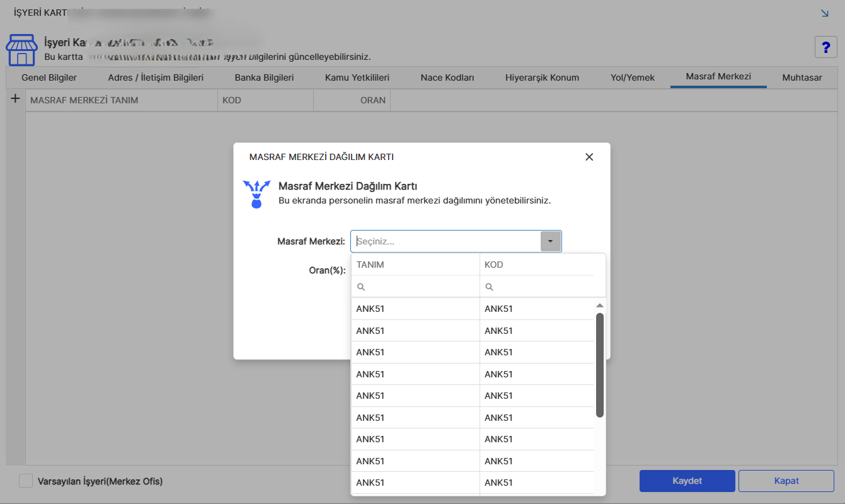Toggle Varsayılan İşyeri(Merkez Ofis) checkbox
The height and width of the screenshot is (504, 845).
26,481
